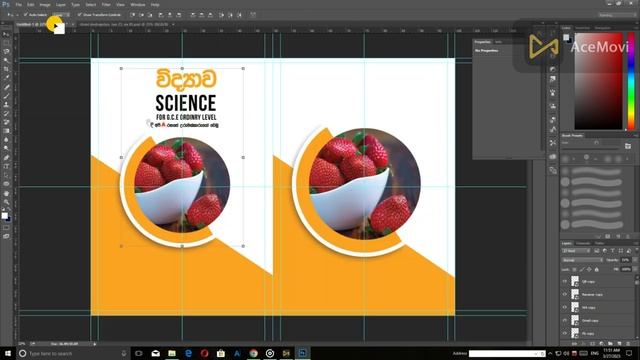Switch to the Swatches tab
This screenshot has width=640, height=360.
(x=582, y=28)
